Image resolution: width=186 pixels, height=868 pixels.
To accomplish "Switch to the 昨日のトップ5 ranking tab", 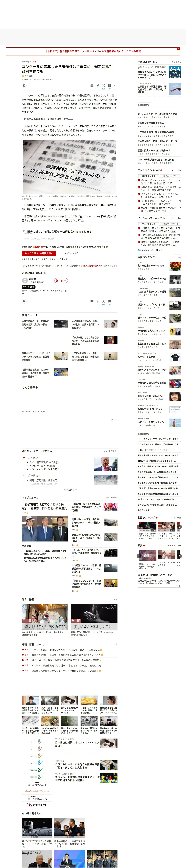I will [x=170, y=176].
